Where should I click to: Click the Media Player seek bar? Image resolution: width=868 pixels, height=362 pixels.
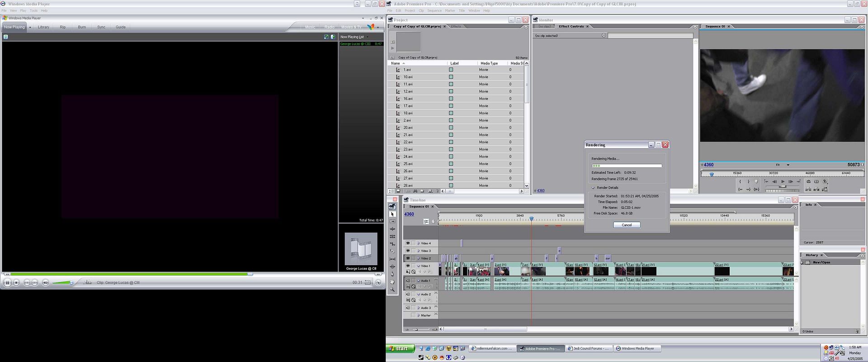click(192, 274)
